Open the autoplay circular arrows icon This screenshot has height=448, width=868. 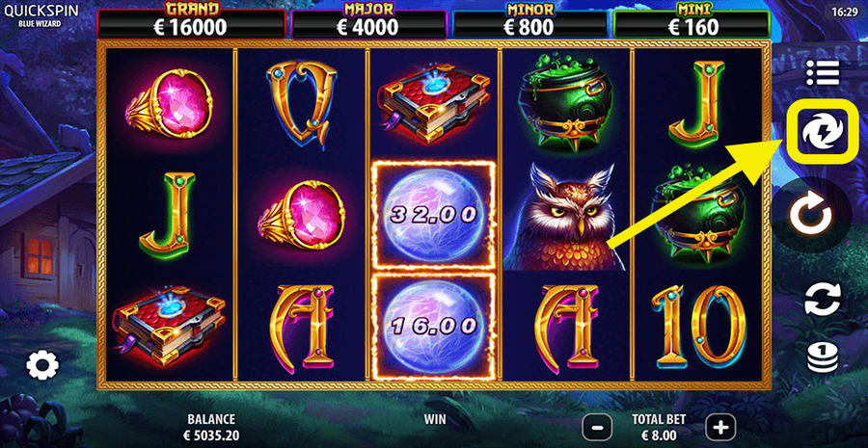[823, 299]
